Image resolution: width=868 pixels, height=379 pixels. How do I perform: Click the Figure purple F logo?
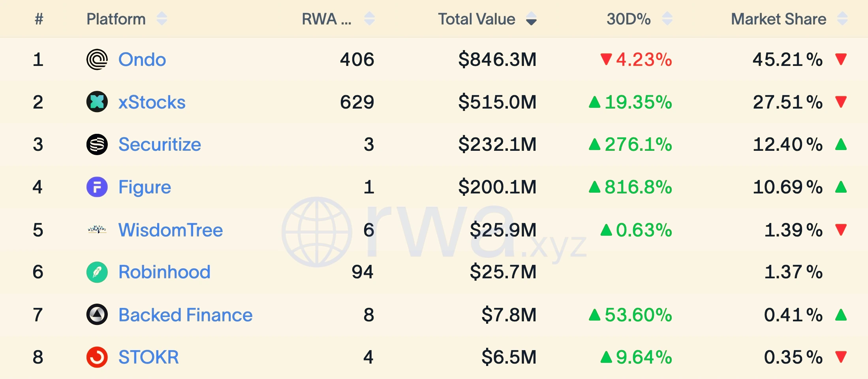(97, 187)
